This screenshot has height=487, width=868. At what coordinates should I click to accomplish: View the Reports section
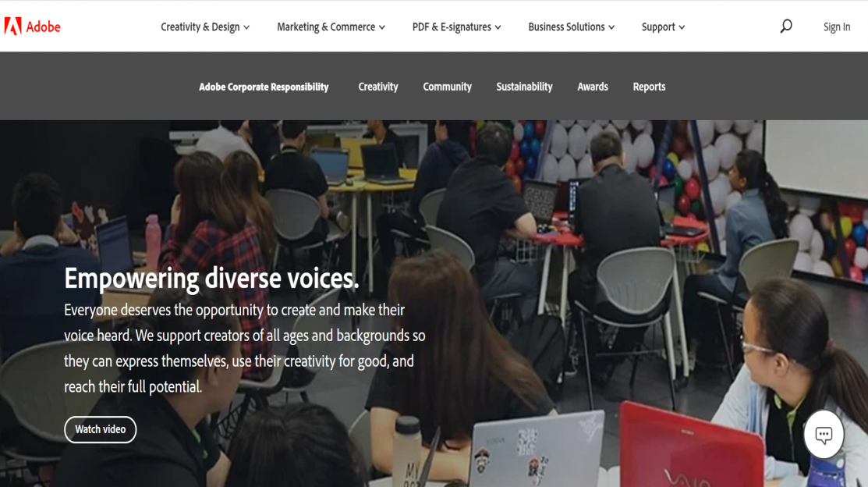(x=649, y=87)
